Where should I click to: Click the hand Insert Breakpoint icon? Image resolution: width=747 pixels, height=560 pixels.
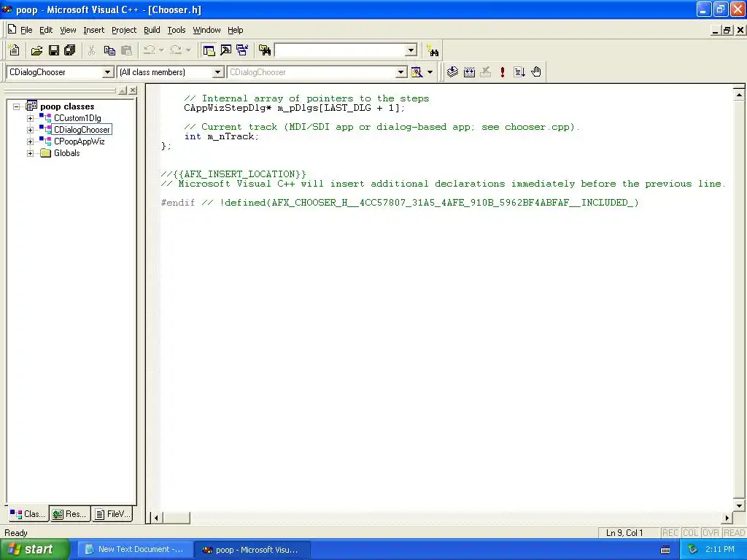tap(536, 72)
